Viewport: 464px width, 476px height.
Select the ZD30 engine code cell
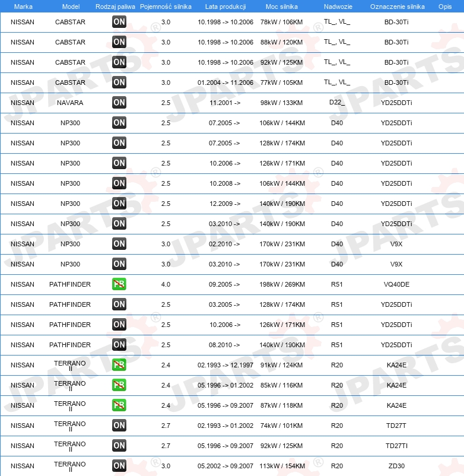[396, 466]
